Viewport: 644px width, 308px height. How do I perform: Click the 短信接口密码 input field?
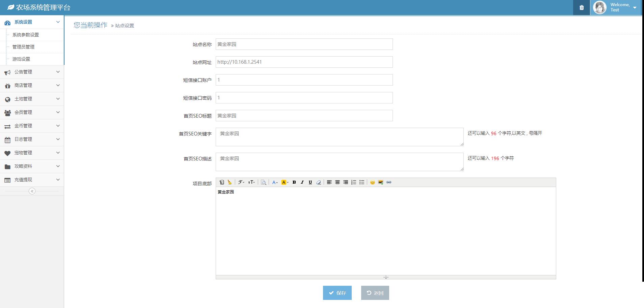pyautogui.click(x=304, y=98)
